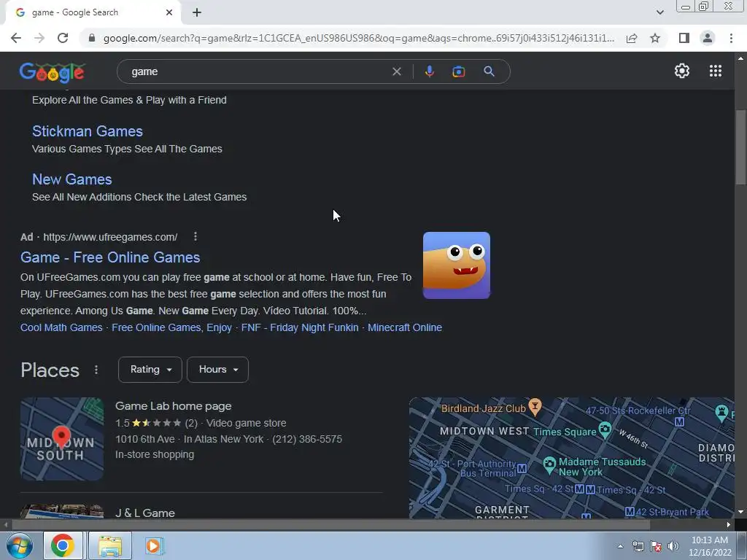Click the volume speaker tray icon

tap(673, 546)
